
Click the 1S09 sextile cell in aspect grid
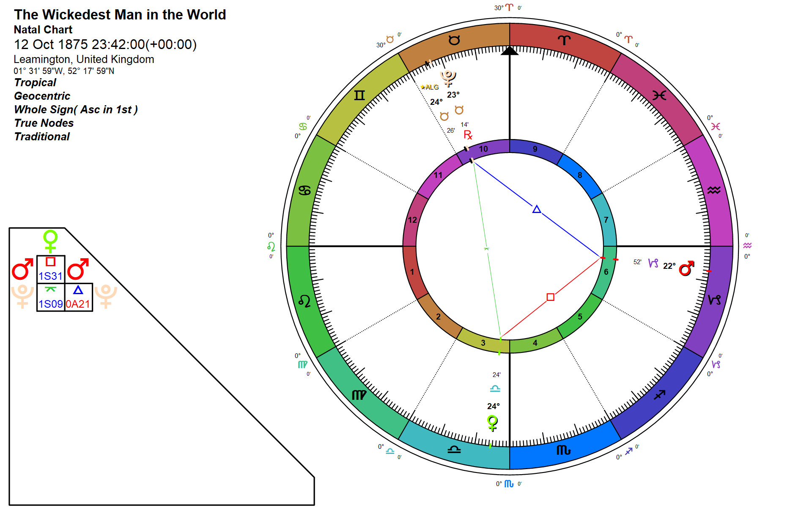coord(51,297)
